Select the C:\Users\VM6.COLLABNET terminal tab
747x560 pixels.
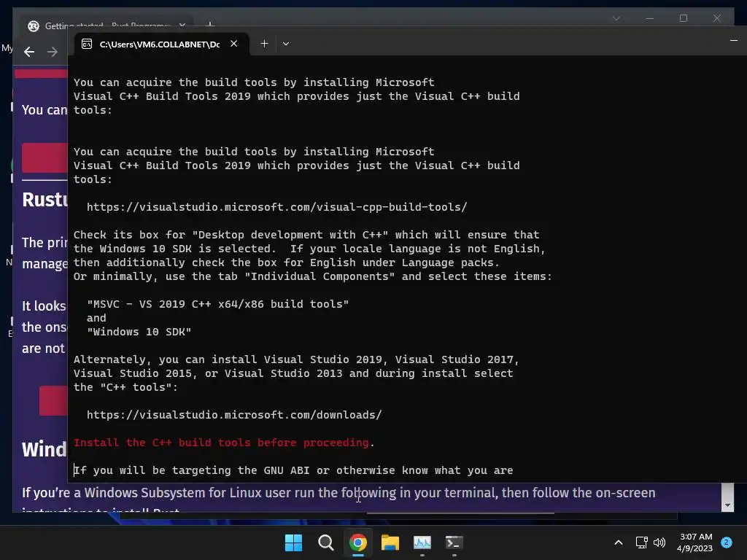pyautogui.click(x=160, y=44)
